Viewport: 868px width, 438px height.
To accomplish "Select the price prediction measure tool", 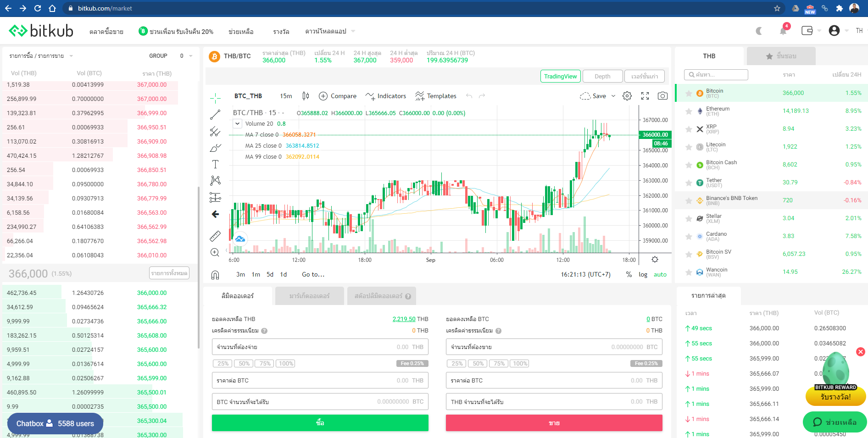I will 215,197.
